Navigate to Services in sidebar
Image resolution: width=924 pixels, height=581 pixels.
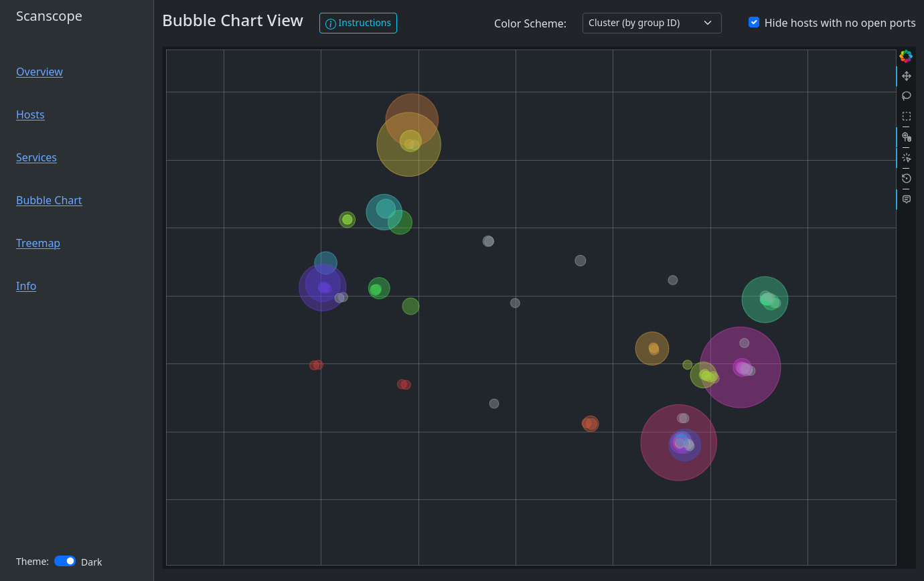coord(36,157)
